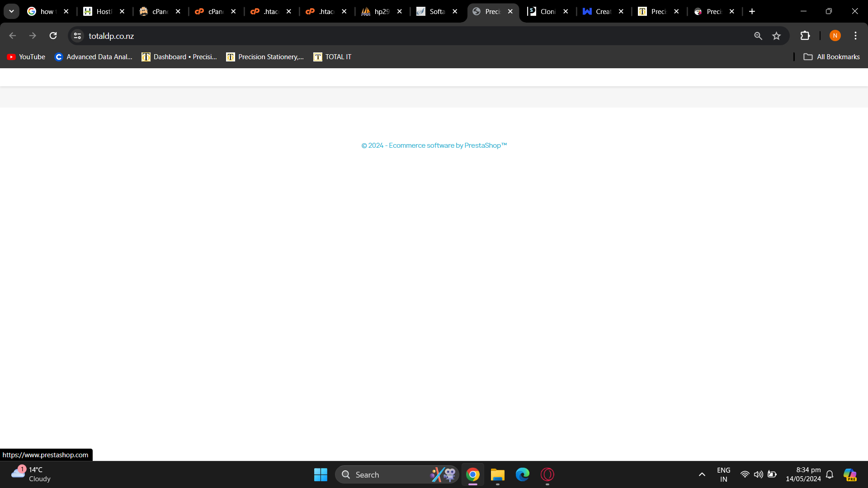
Task: Open the volume speaker control
Action: click(x=758, y=474)
